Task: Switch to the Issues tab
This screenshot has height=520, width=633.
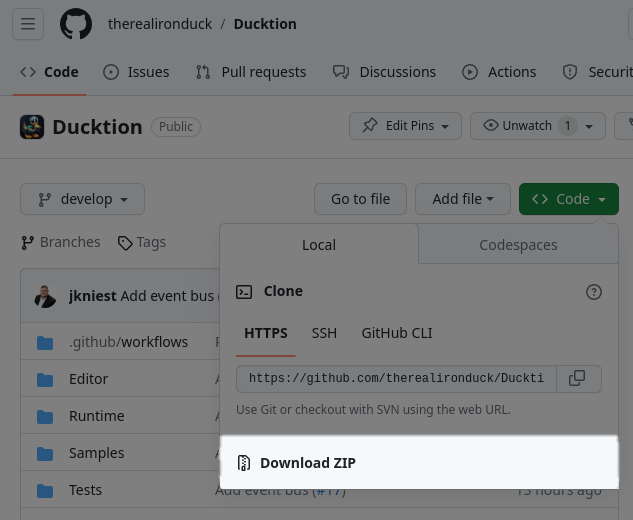Action: (x=136, y=72)
